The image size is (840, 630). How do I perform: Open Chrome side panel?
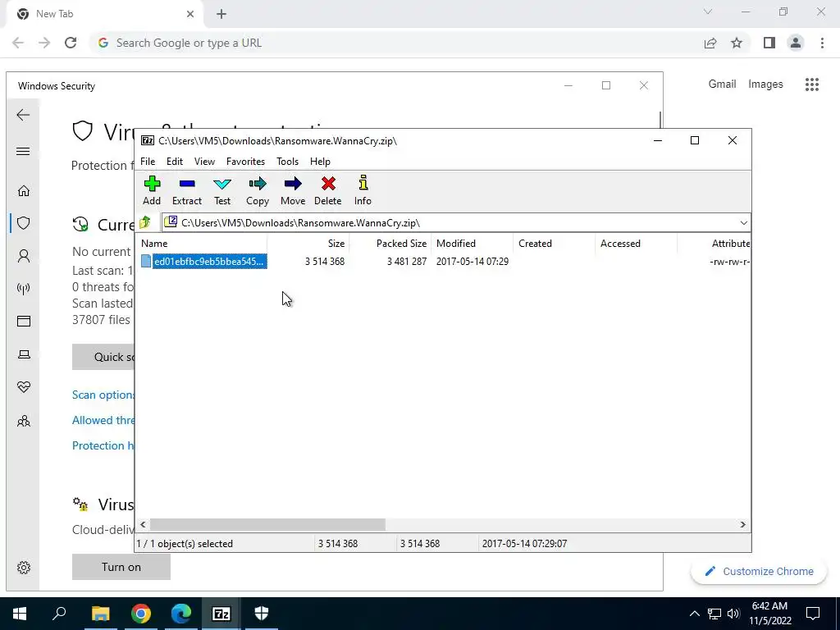769,43
